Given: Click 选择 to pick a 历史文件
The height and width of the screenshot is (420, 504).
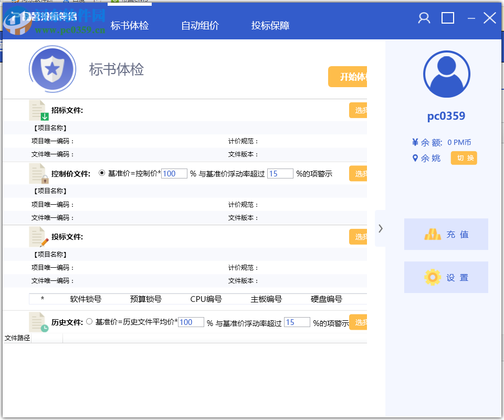Looking at the screenshot, I should [x=358, y=322].
